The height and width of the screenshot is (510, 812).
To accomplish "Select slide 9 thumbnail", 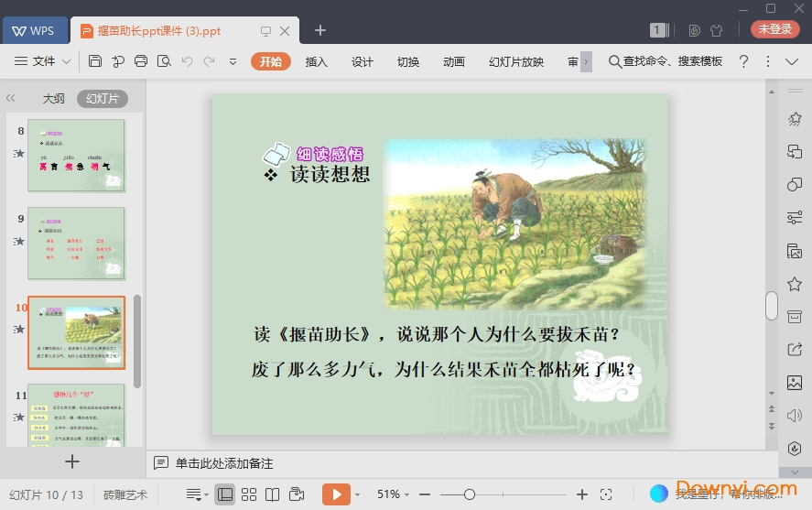I will (77, 244).
